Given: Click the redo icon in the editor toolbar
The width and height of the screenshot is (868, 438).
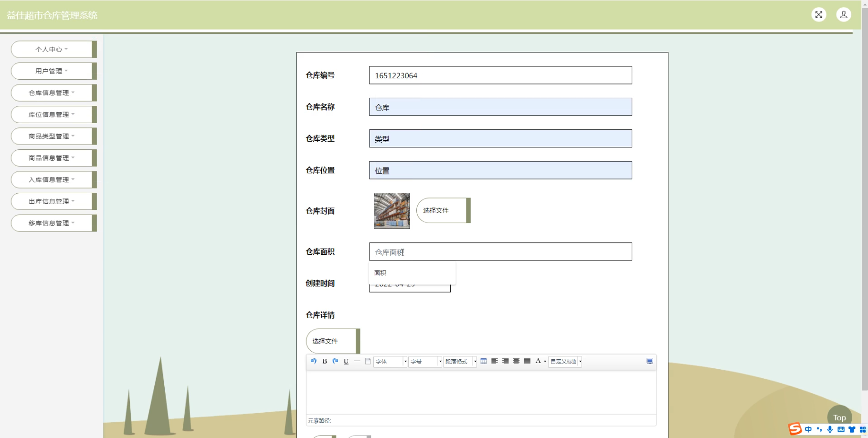Looking at the screenshot, I should pyautogui.click(x=335, y=361).
